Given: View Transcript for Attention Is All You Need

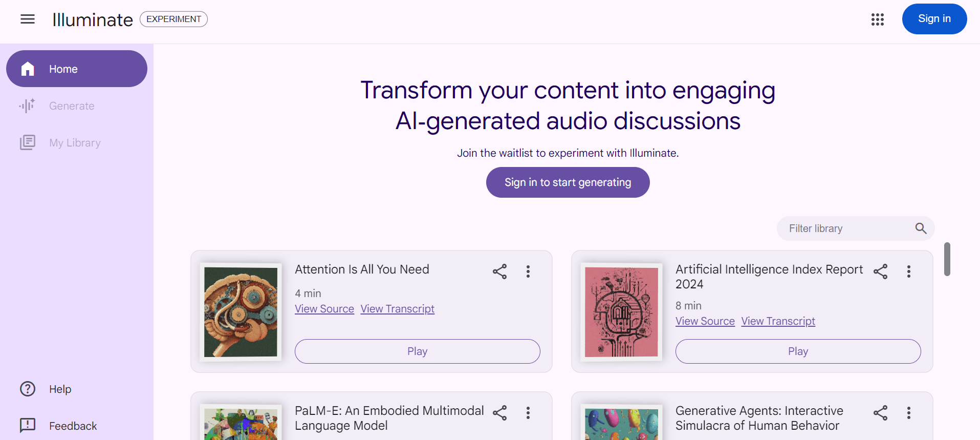Looking at the screenshot, I should [x=398, y=309].
